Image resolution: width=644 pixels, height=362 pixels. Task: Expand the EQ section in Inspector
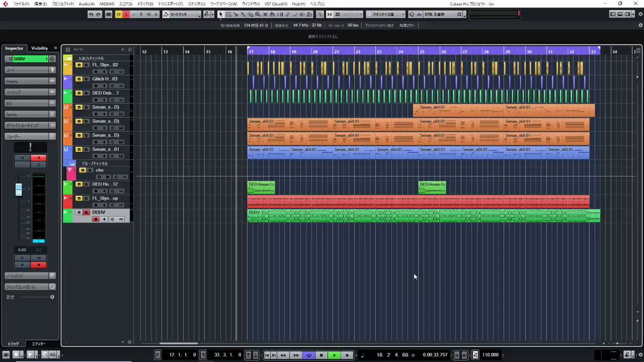[30, 103]
